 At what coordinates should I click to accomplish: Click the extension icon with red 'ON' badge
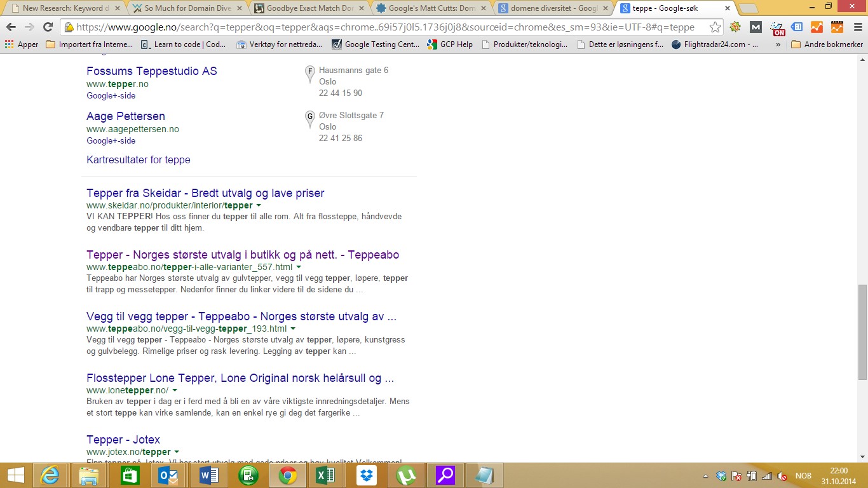tap(777, 28)
